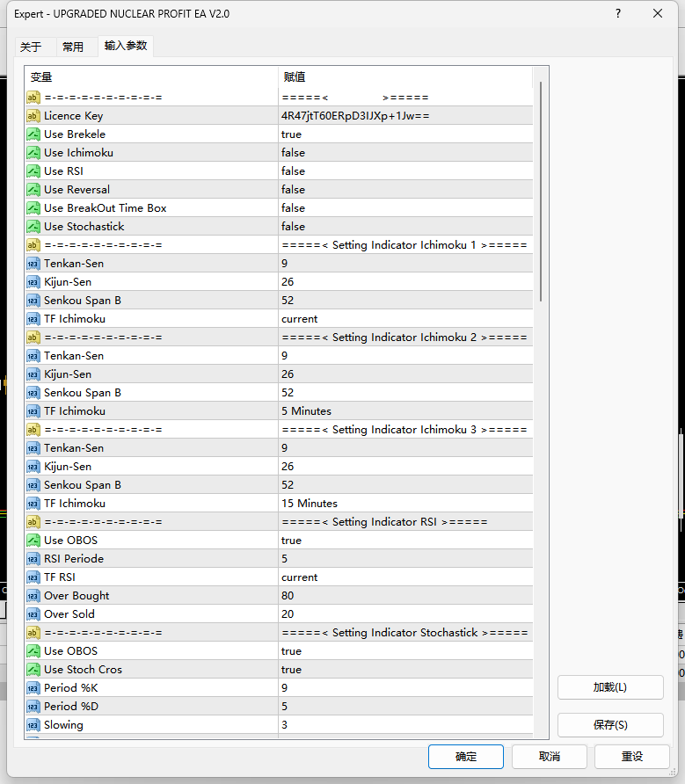Screen dimensions: 685x784
Task: Toggle the Use Stochastick false value
Action: click(405, 227)
